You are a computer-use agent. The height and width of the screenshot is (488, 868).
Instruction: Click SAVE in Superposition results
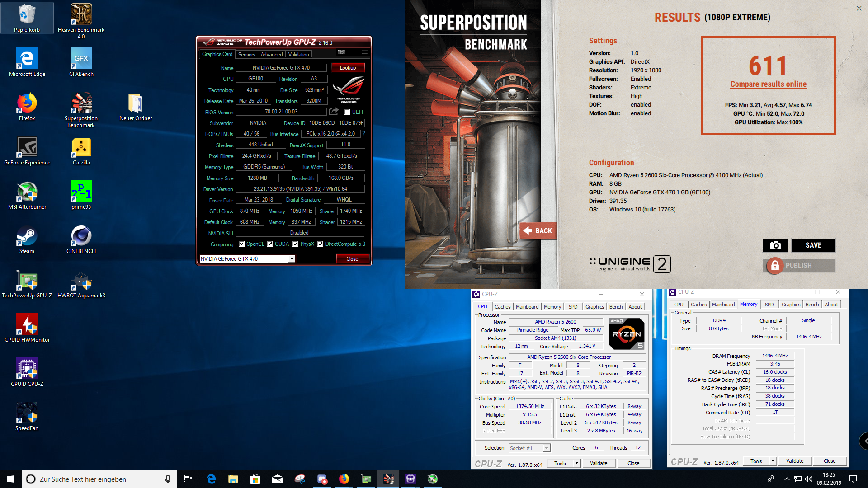tap(813, 245)
